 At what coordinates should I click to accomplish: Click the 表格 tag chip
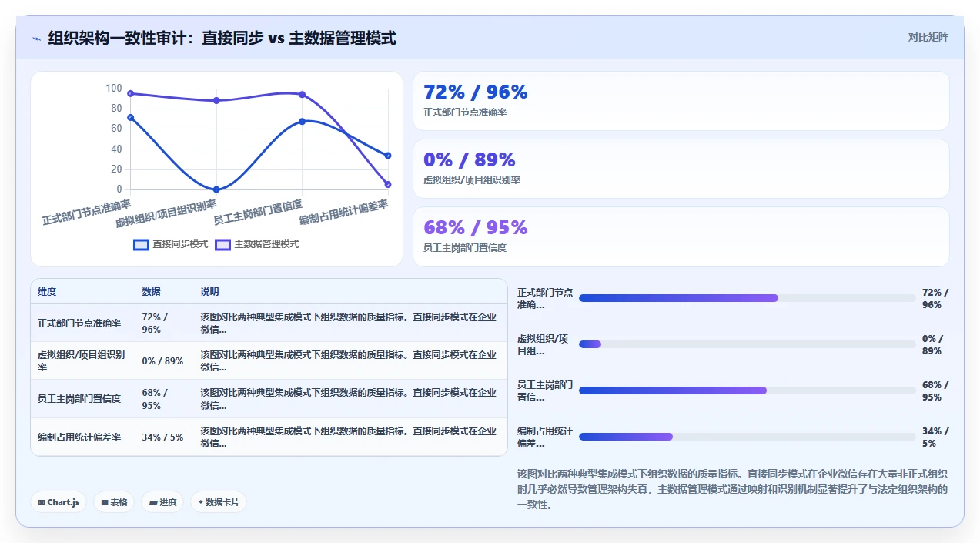(114, 502)
